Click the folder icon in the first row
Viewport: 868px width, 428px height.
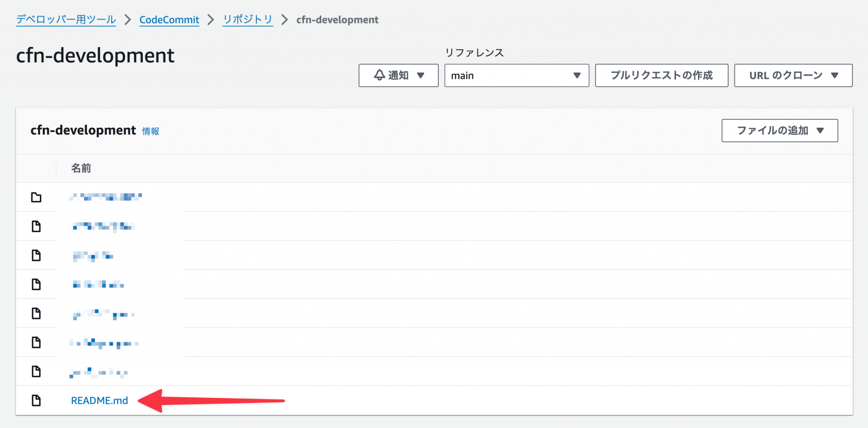tap(37, 198)
